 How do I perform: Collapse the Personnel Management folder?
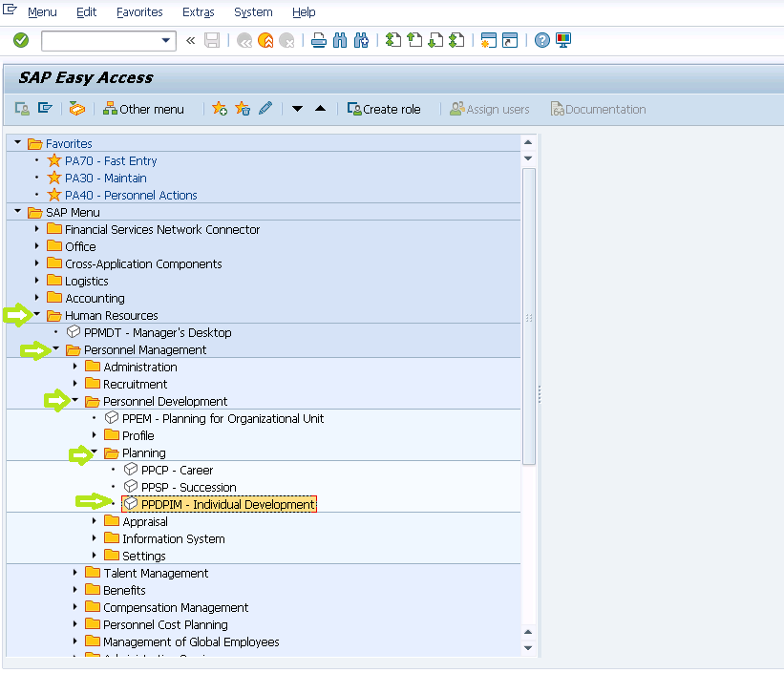56,348
